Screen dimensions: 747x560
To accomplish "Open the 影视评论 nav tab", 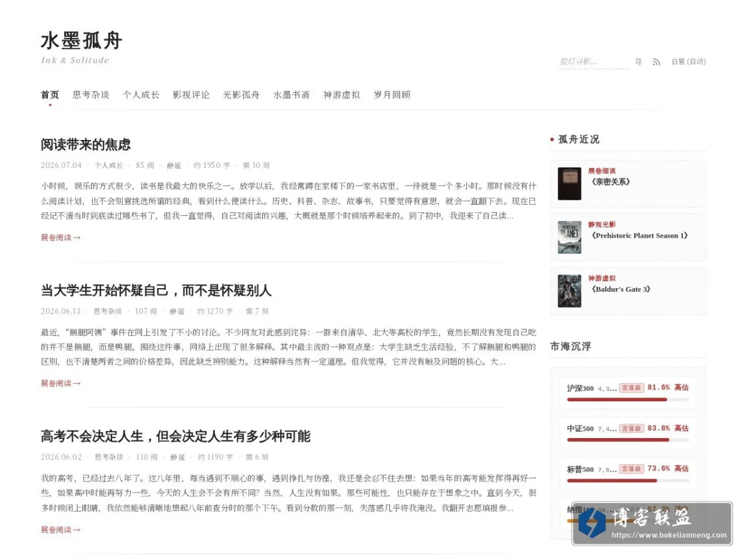I will point(191,95).
